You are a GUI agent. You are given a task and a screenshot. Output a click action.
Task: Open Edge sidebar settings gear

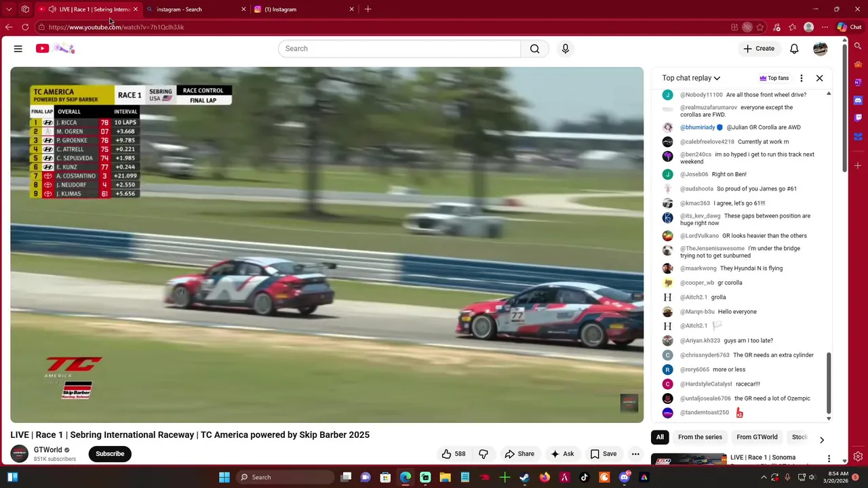pyautogui.click(x=858, y=456)
